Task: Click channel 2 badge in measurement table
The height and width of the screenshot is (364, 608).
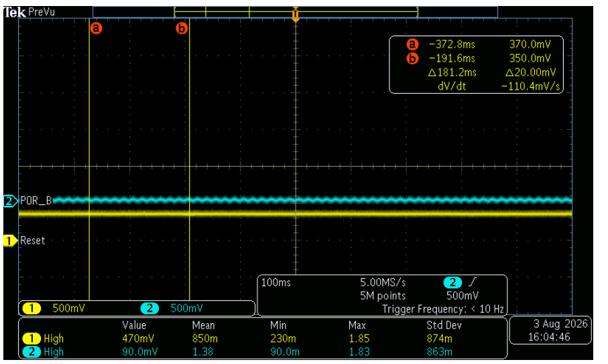Action: tap(32, 352)
